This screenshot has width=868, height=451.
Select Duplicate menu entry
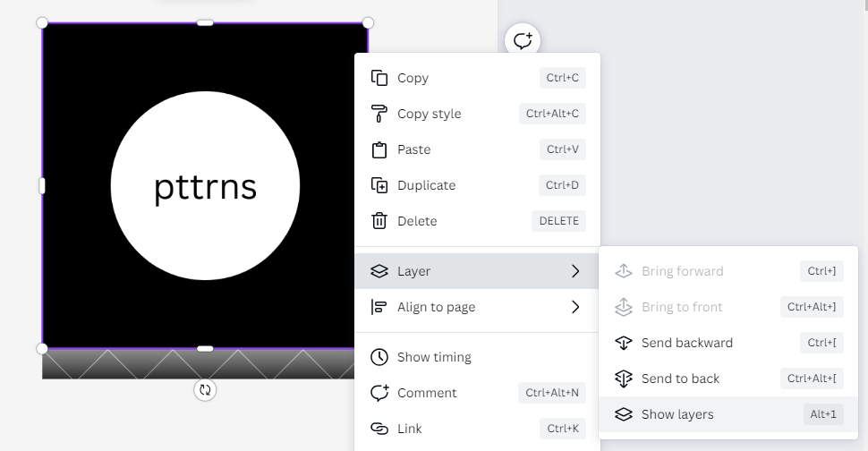tap(477, 185)
